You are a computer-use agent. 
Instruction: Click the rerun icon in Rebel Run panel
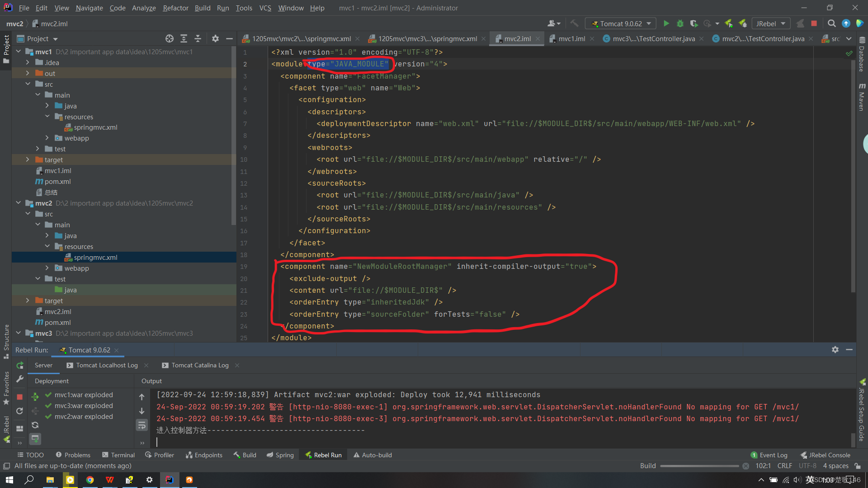coord(19,365)
